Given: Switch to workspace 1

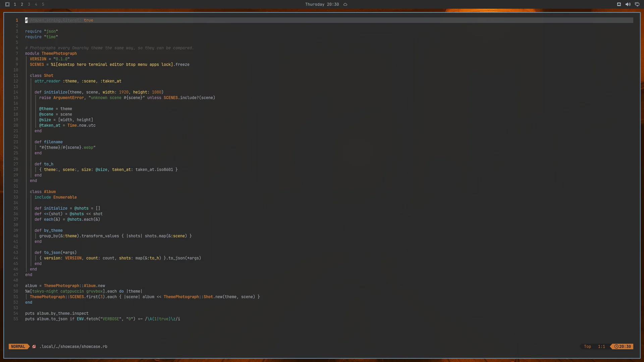Looking at the screenshot, I should click(x=15, y=4).
